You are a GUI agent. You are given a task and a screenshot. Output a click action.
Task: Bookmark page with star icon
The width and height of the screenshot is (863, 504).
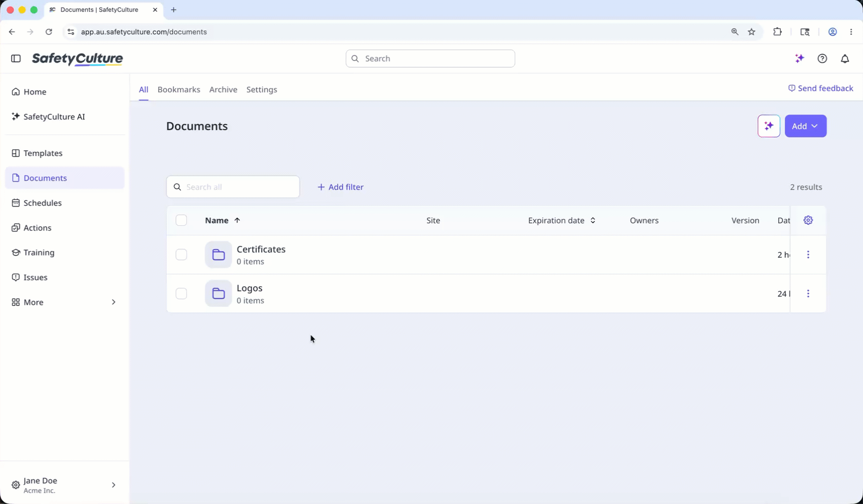point(752,32)
